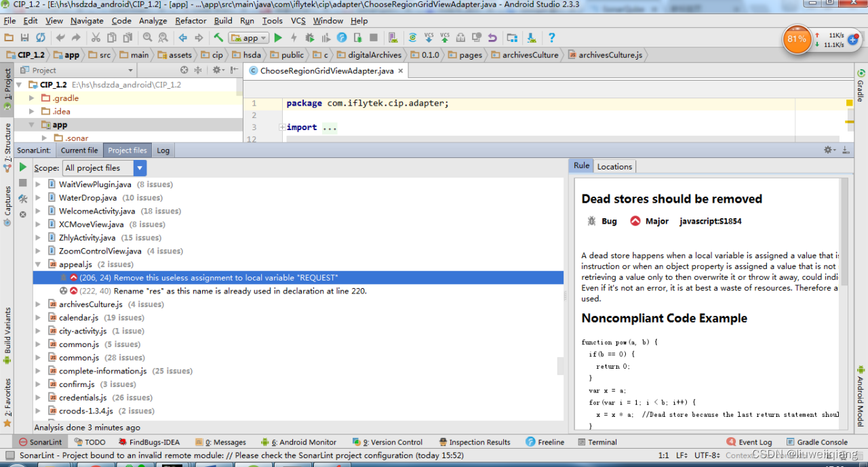This screenshot has height=467, width=868.
Task: Open 6: Android Monitor tool button
Action: [298, 442]
